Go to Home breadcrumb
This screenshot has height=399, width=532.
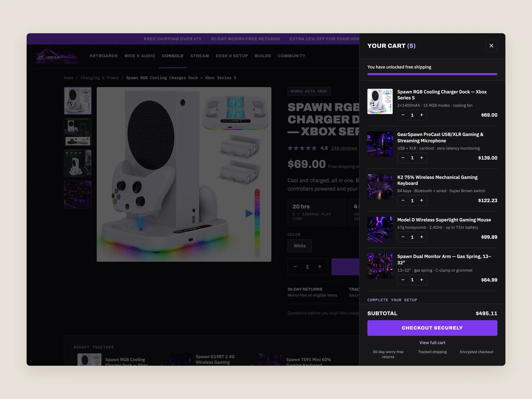pyautogui.click(x=69, y=78)
